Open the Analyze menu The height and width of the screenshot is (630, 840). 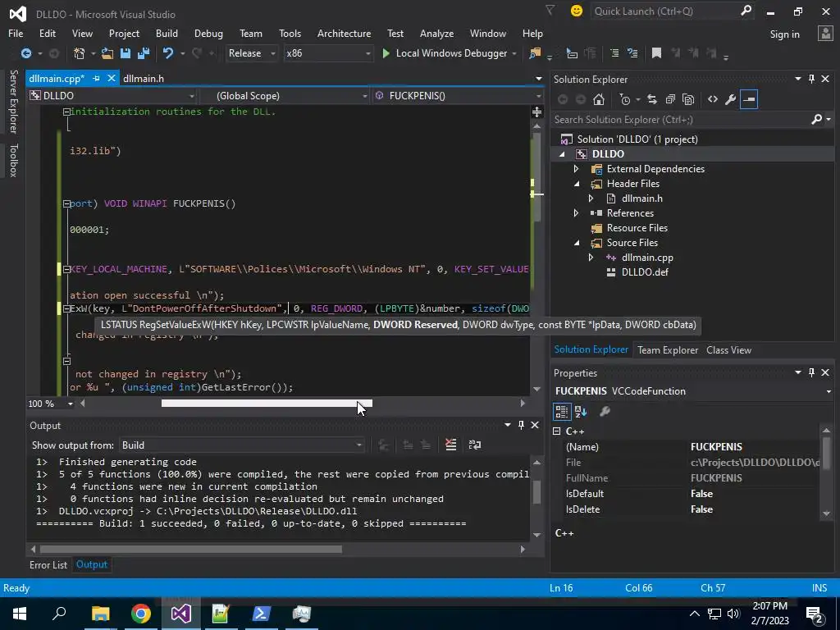[436, 33]
